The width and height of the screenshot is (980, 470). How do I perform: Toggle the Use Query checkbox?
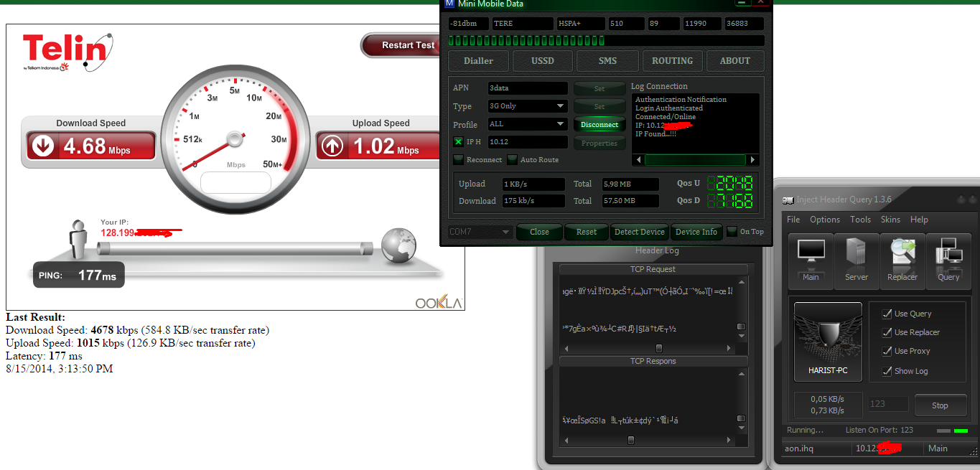(886, 314)
